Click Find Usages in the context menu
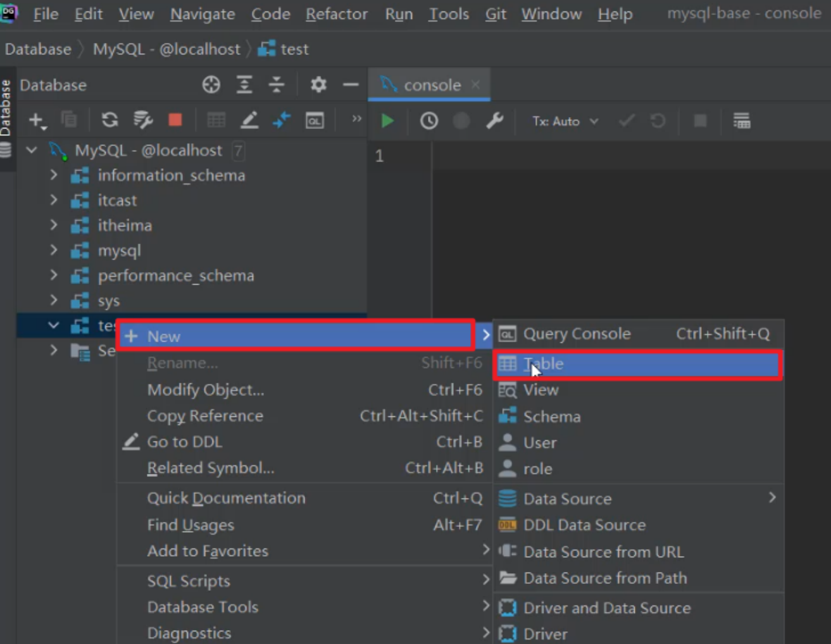 [x=304, y=524]
